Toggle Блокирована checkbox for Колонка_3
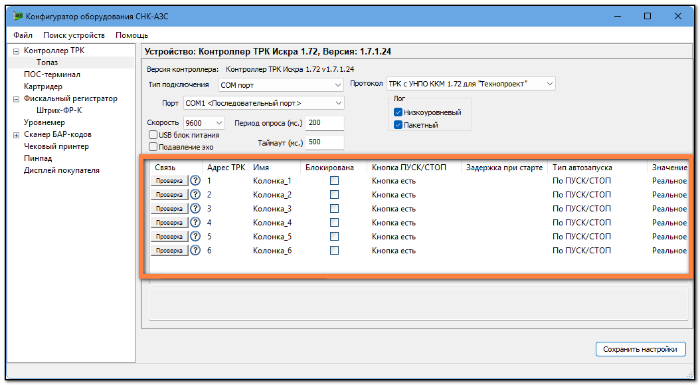The width and height of the screenshot is (700, 385). pos(334,208)
